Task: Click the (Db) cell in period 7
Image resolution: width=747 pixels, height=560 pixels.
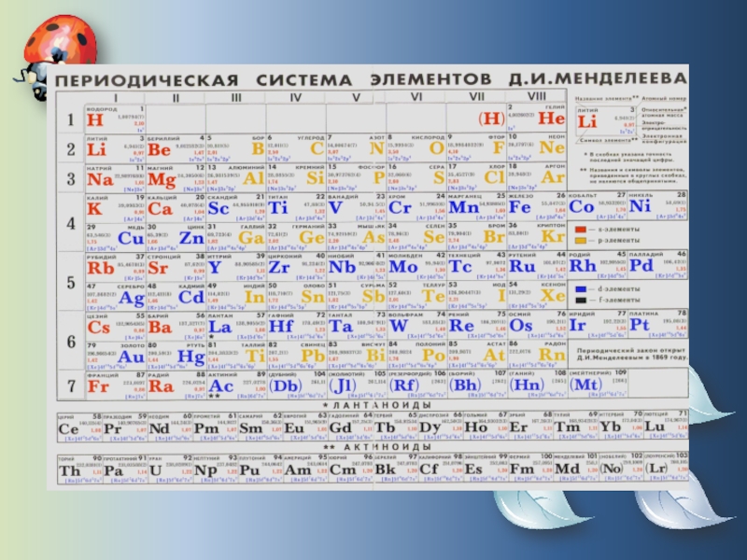Action: (x=295, y=385)
